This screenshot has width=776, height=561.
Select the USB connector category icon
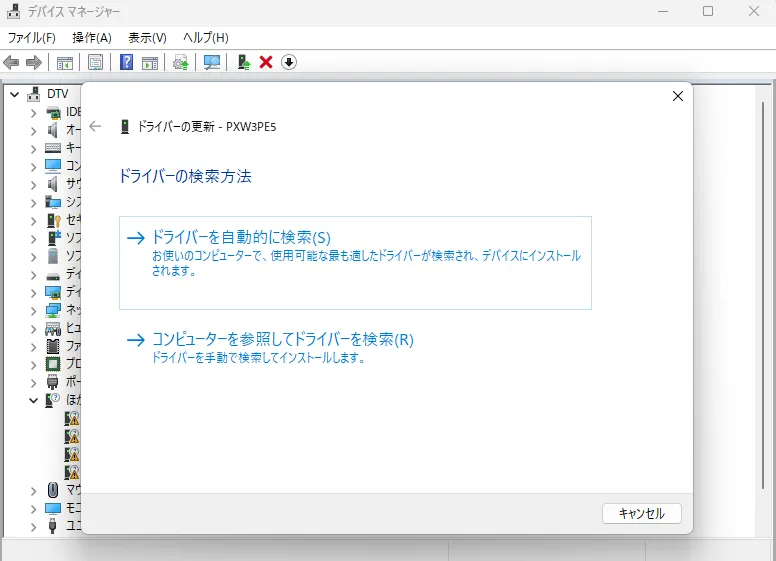pos(52,526)
